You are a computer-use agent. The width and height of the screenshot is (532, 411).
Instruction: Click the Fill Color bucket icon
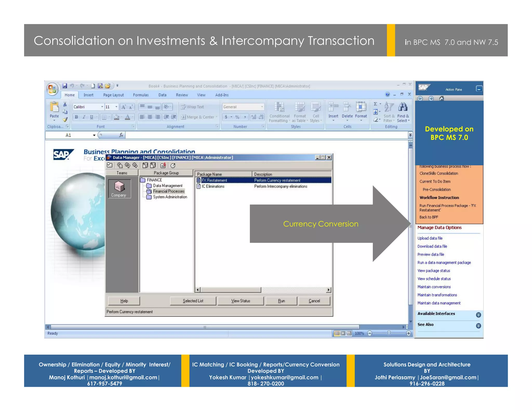pyautogui.click(x=117, y=117)
